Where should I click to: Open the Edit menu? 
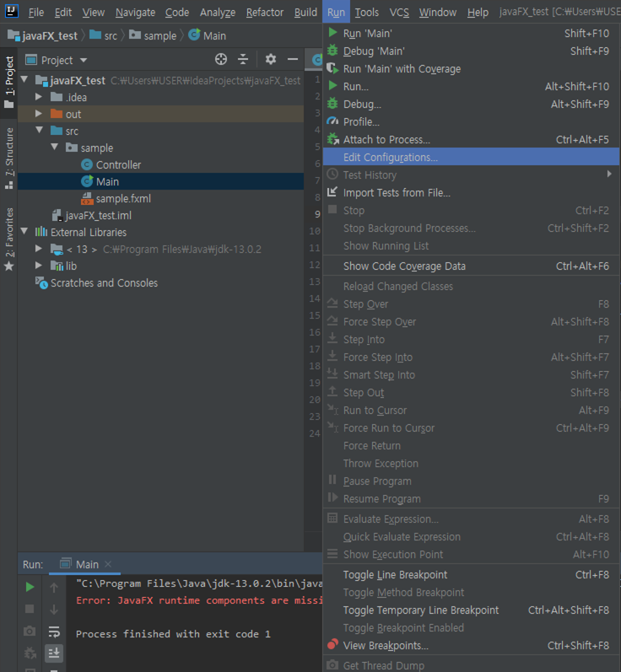[63, 13]
